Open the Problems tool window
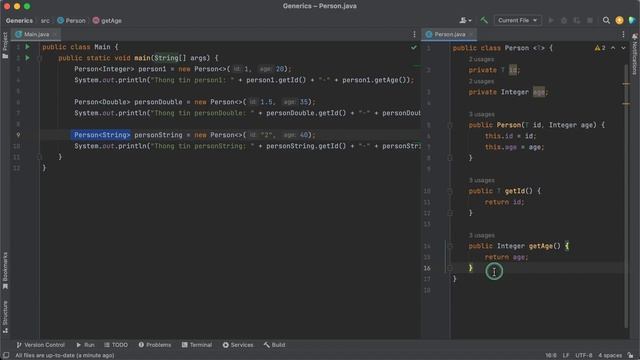 click(x=155, y=345)
